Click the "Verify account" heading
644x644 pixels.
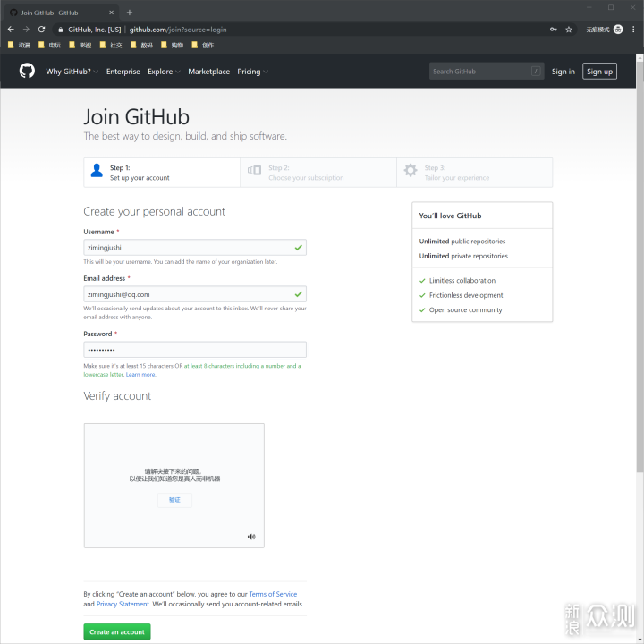pos(117,396)
